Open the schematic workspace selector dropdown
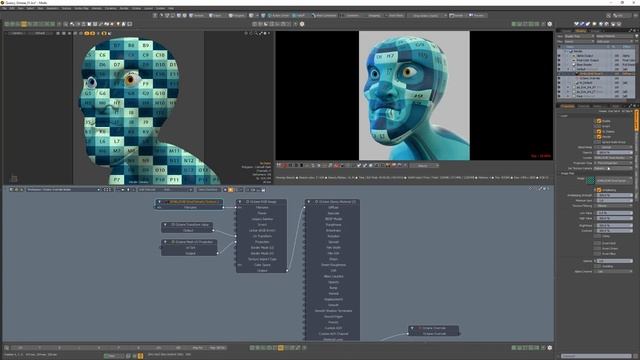The image size is (640, 360). [x=63, y=189]
